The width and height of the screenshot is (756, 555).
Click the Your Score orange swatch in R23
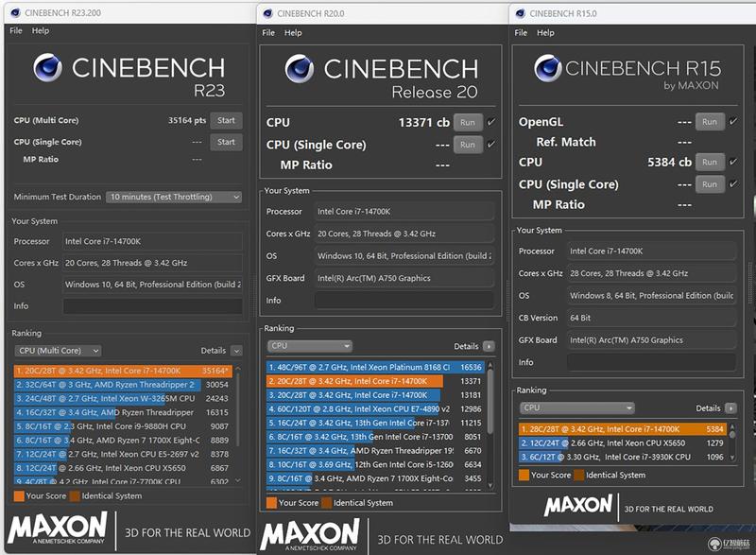tap(19, 495)
